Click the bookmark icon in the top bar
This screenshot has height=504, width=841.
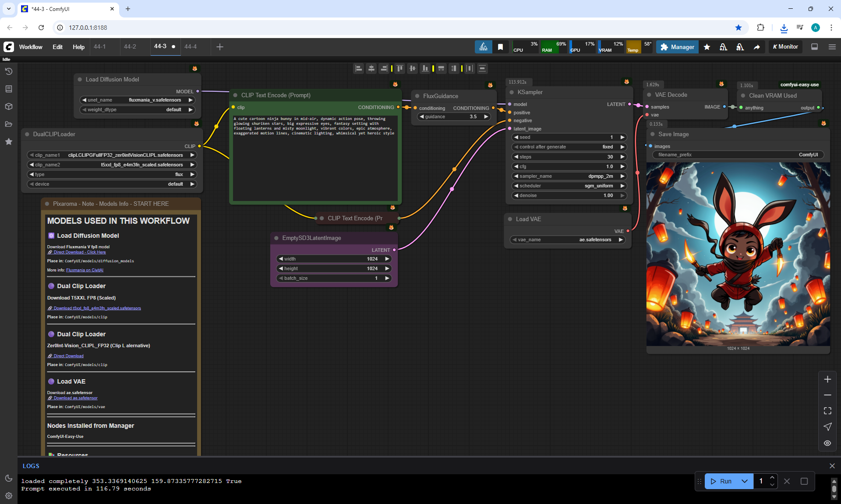[500, 47]
